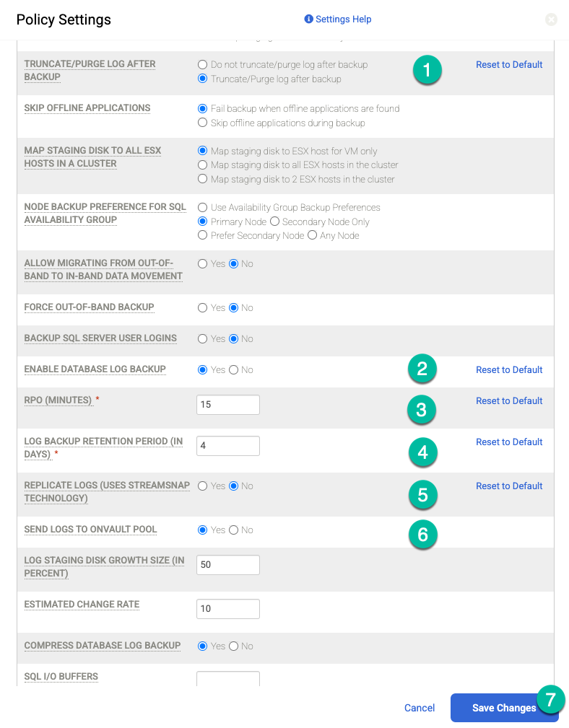Click the Estimated Change Rate field
This screenshot has width=569, height=728.
pos(228,609)
